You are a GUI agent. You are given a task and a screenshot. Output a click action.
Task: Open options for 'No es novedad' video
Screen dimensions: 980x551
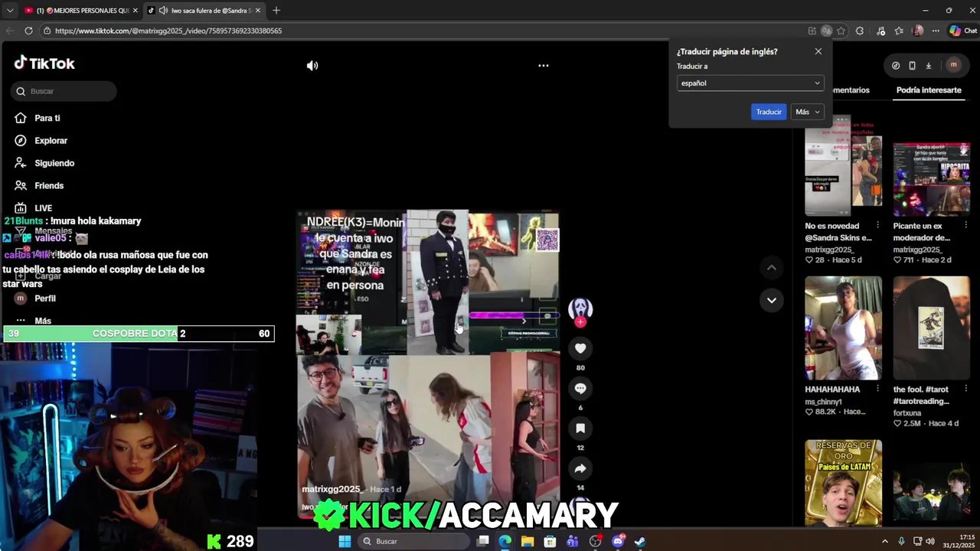click(877, 226)
